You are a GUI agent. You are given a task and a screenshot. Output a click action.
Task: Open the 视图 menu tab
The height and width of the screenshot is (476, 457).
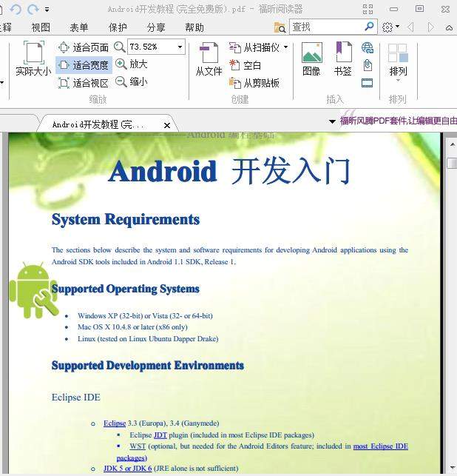(x=41, y=27)
